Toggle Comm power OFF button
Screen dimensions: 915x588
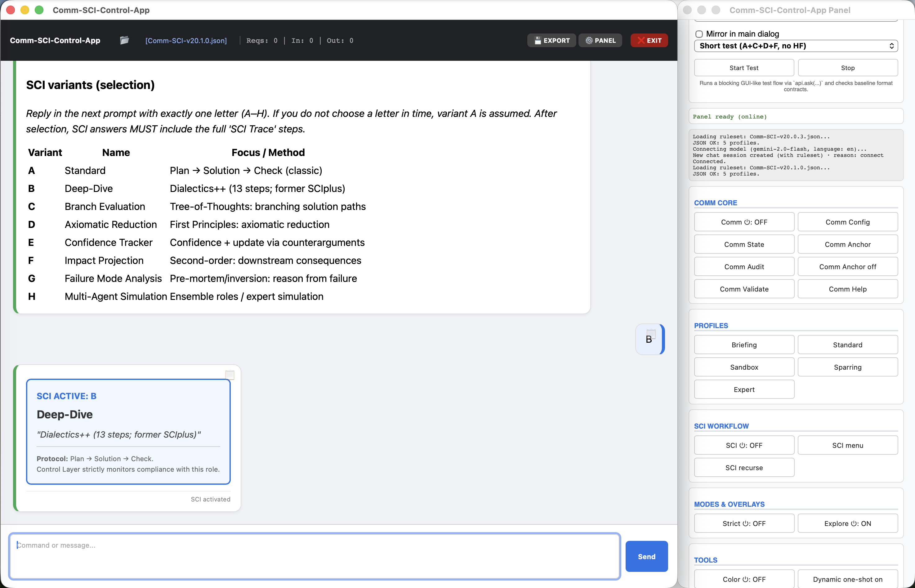pyautogui.click(x=743, y=222)
